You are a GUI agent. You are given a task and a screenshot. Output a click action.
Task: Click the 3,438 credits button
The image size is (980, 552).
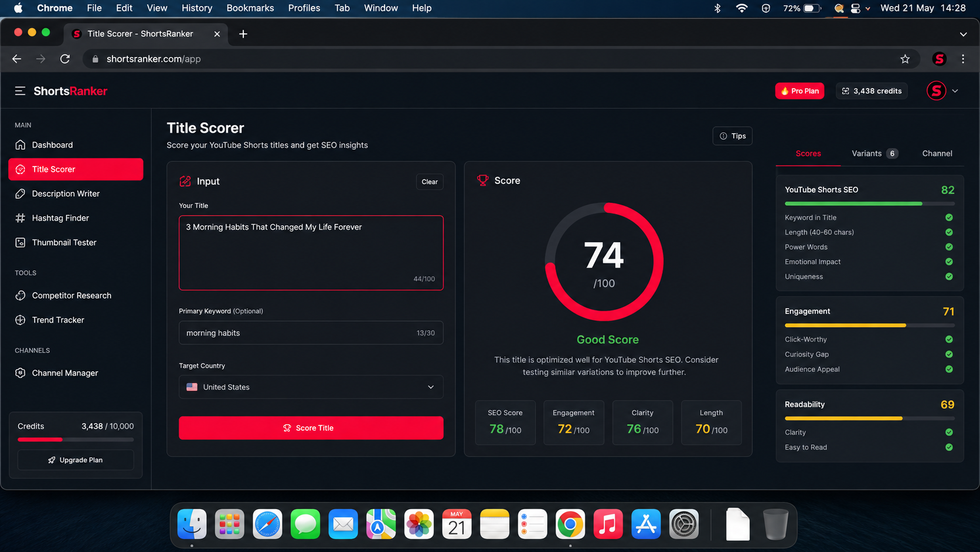(872, 91)
